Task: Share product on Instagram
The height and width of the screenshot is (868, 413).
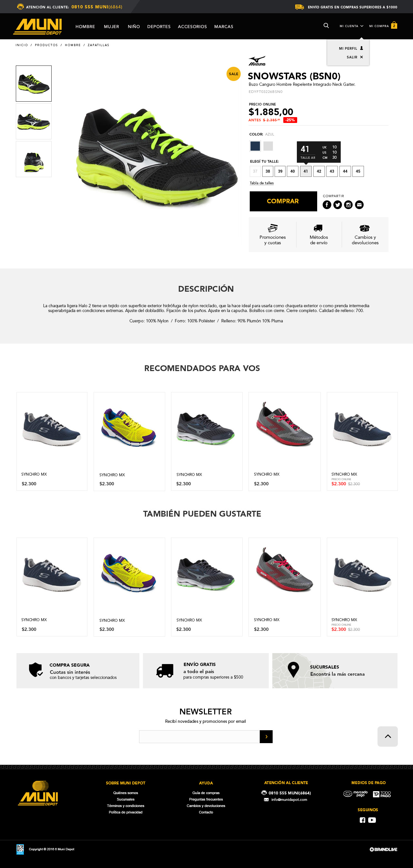Action: pyautogui.click(x=348, y=205)
